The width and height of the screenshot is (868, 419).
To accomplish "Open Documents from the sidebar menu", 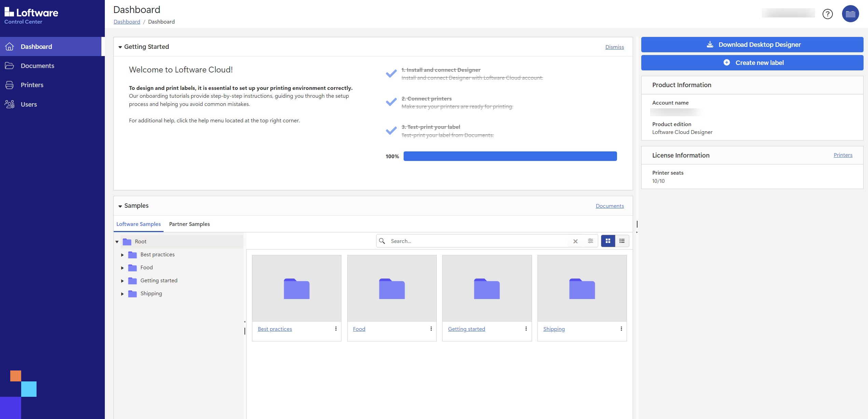I will point(37,66).
